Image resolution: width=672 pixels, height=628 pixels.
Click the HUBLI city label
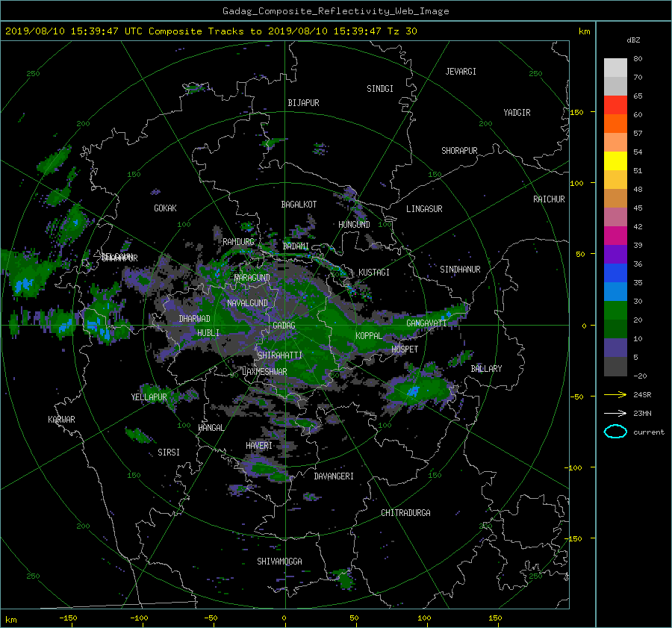pos(208,333)
